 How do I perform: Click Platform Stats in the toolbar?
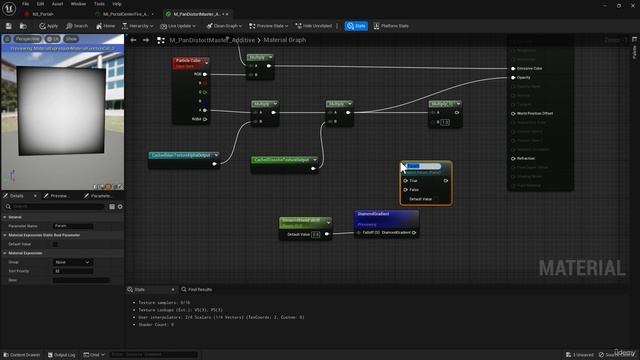click(x=391, y=26)
